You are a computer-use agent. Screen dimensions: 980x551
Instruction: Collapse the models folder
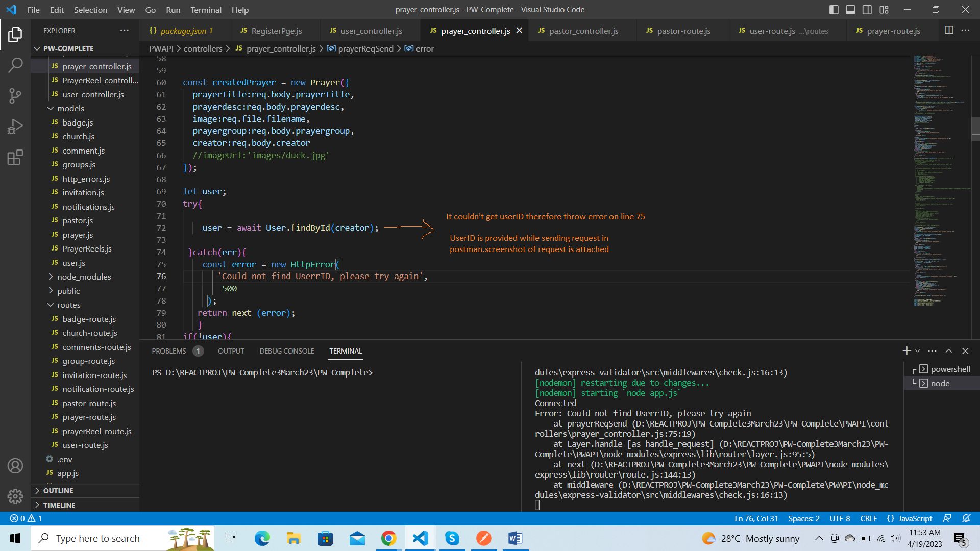tap(70, 108)
